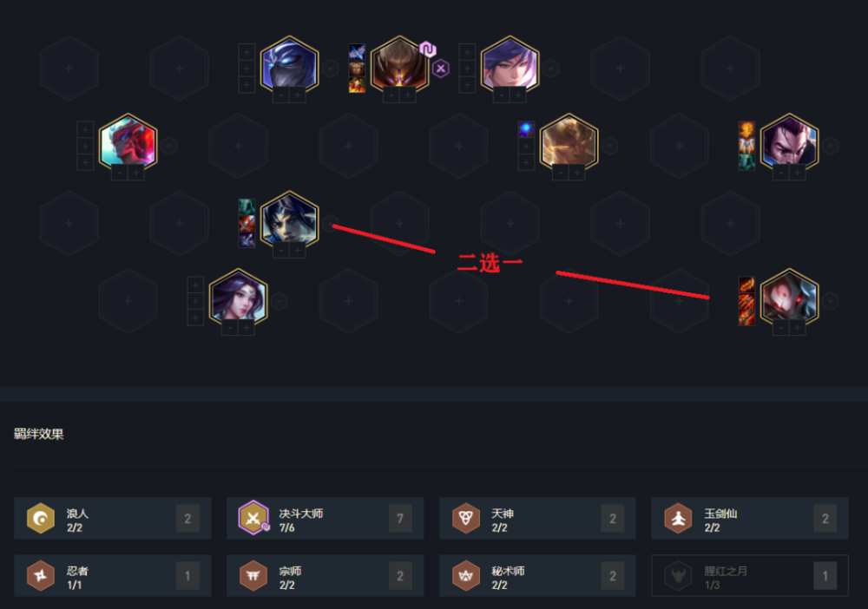
Task: Click the 宗师 trait icon
Action: coord(253,576)
